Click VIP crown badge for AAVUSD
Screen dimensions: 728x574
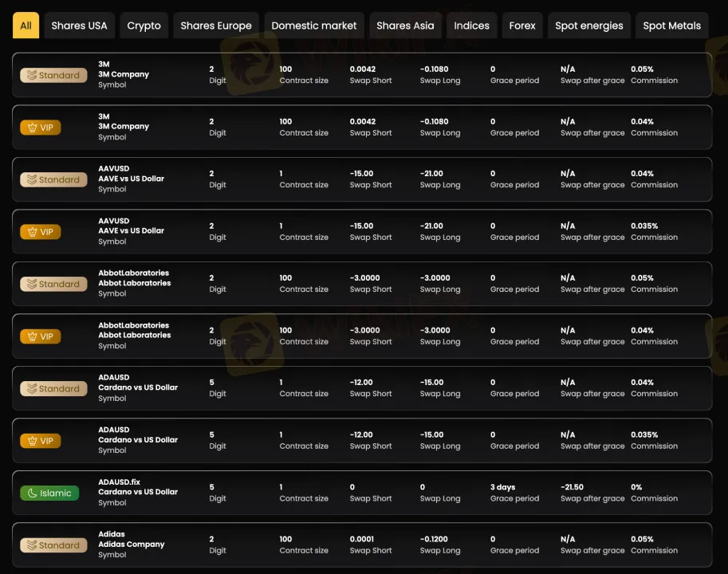point(41,232)
